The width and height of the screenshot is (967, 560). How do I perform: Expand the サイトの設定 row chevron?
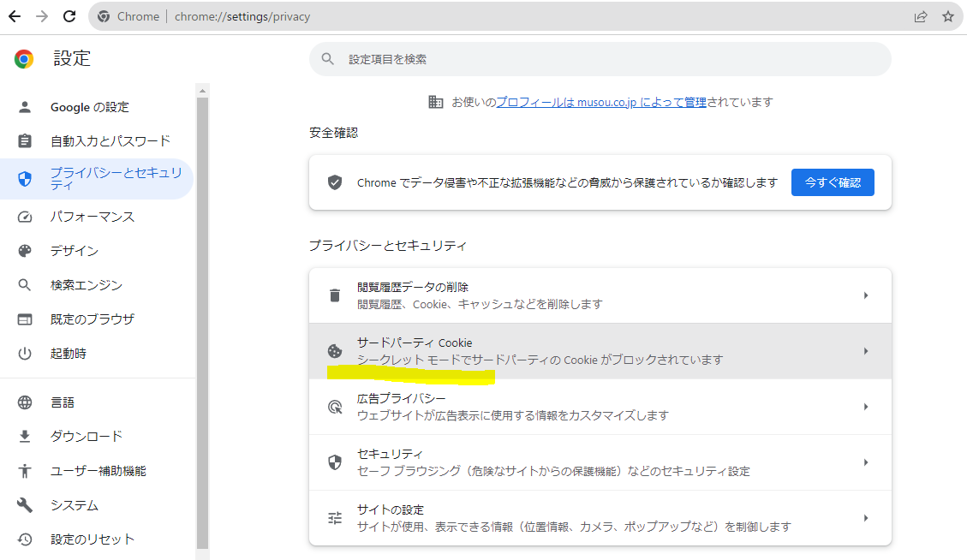pos(865,516)
